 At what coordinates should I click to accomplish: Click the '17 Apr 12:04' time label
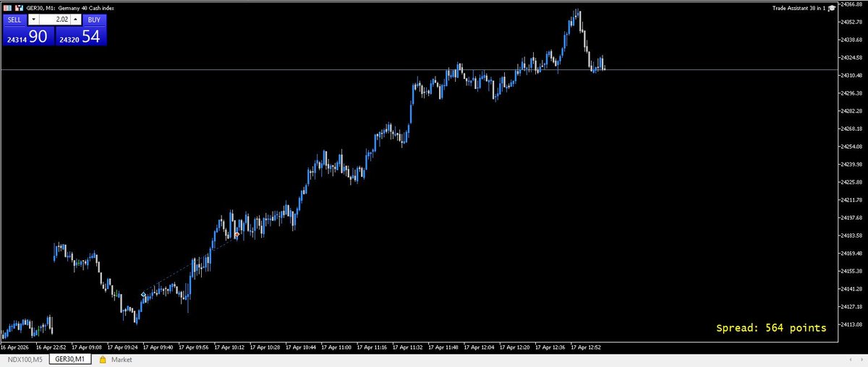(479, 347)
